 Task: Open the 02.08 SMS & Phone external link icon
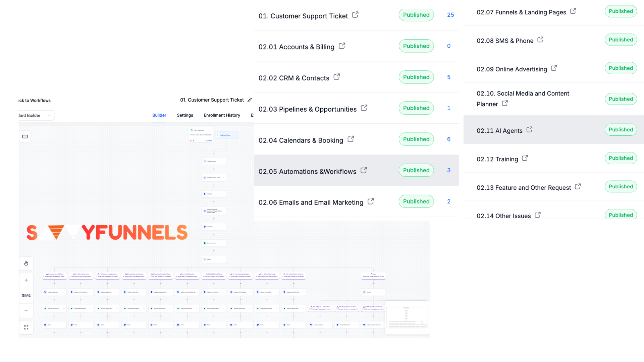click(x=540, y=40)
